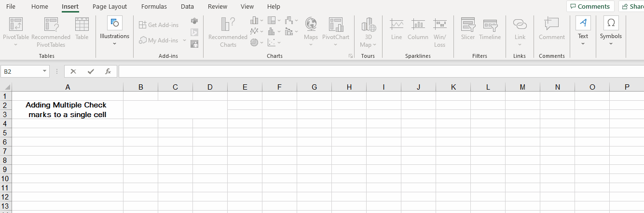Screen dimensions: 644x213
Task: Open the Illustrations dropdown
Action: [x=114, y=31]
